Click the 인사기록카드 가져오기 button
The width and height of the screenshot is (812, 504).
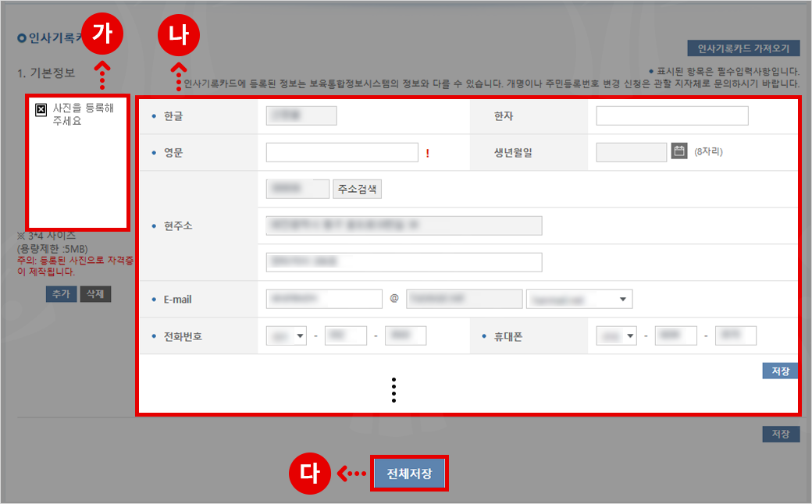click(743, 48)
